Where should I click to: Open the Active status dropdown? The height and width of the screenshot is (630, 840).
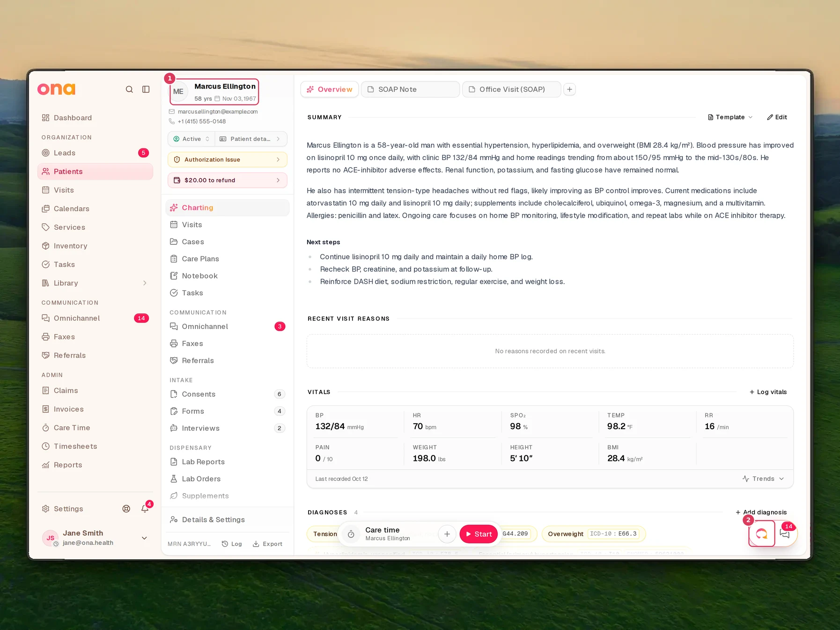(x=192, y=139)
